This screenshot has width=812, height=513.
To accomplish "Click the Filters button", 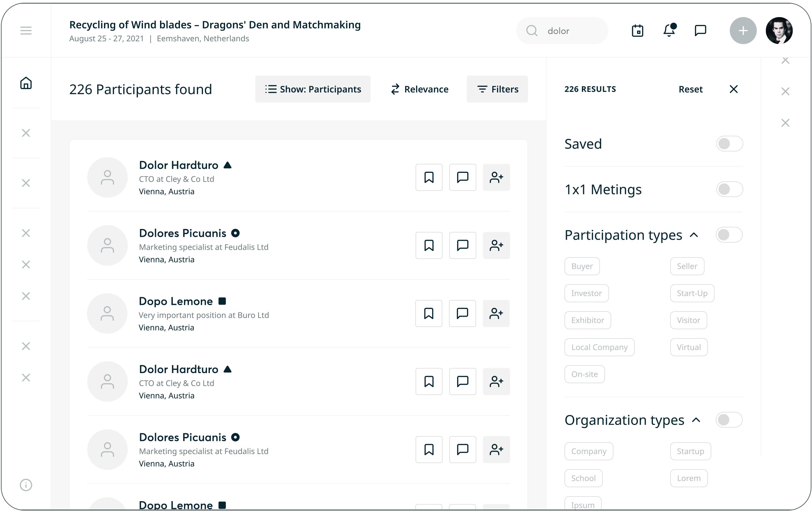I will (x=497, y=89).
